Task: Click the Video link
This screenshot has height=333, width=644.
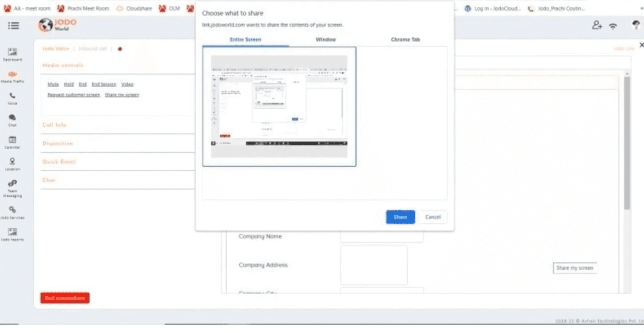Action: pos(127,84)
